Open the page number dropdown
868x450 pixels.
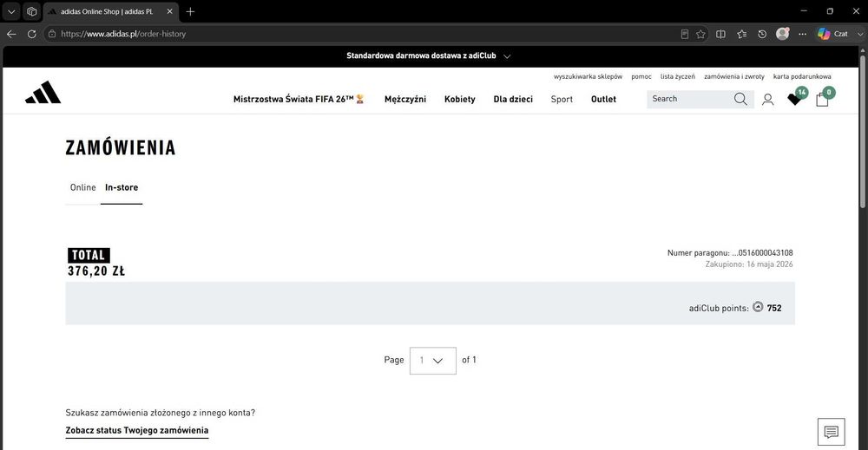[433, 361]
